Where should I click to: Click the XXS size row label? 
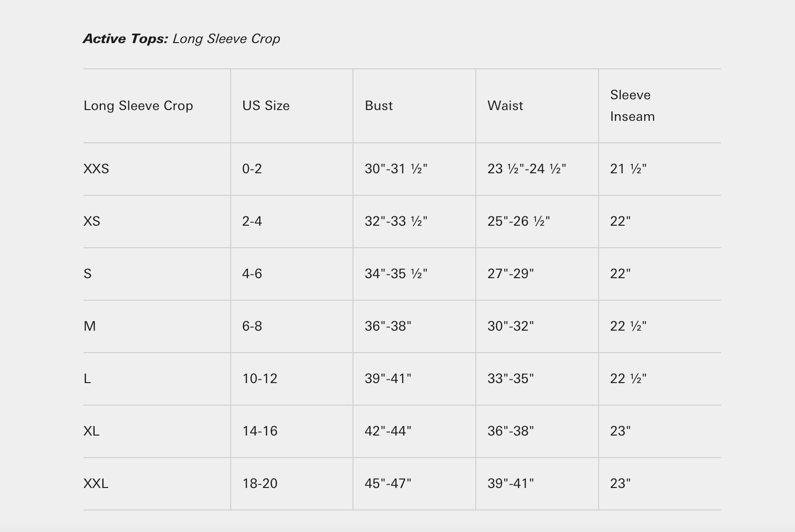pos(96,169)
